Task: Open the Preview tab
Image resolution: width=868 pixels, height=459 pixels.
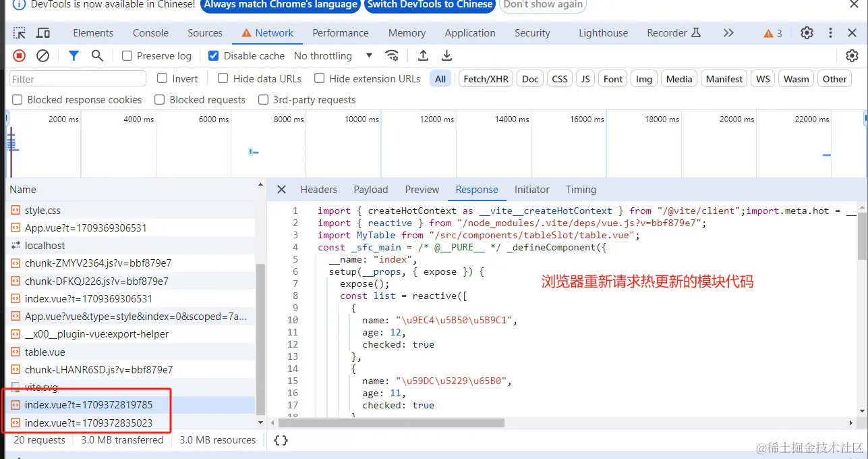Action: coord(422,190)
